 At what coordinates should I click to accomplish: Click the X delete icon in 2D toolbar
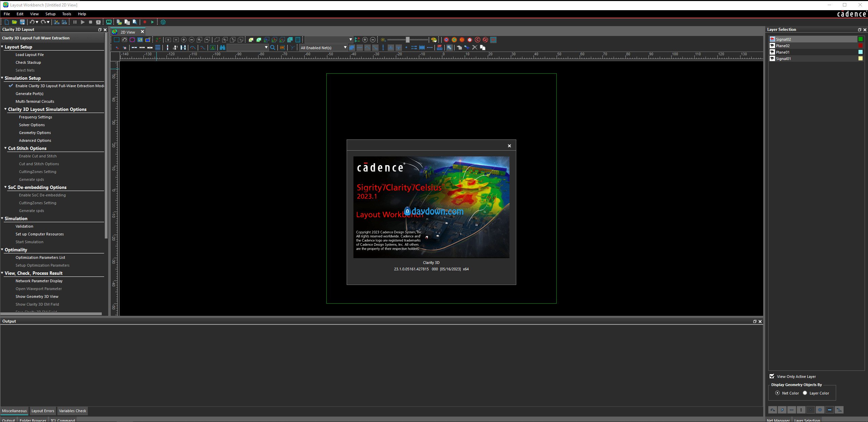[x=475, y=47]
